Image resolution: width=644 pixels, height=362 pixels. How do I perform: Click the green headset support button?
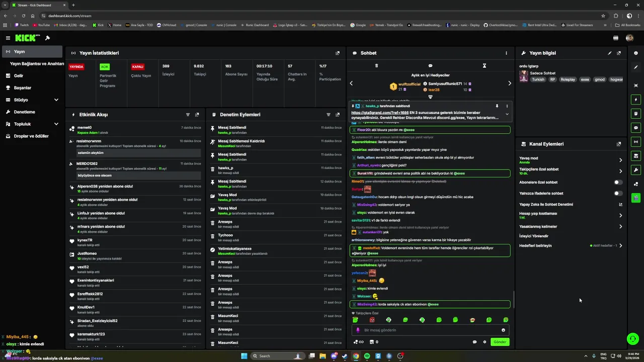coord(633,339)
